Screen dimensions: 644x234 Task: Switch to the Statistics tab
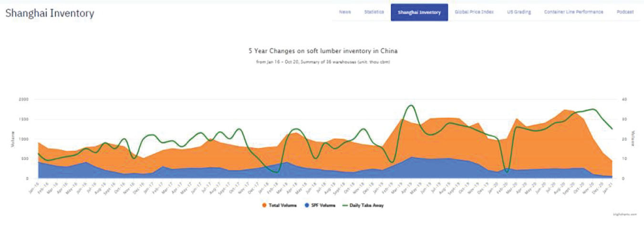(374, 12)
